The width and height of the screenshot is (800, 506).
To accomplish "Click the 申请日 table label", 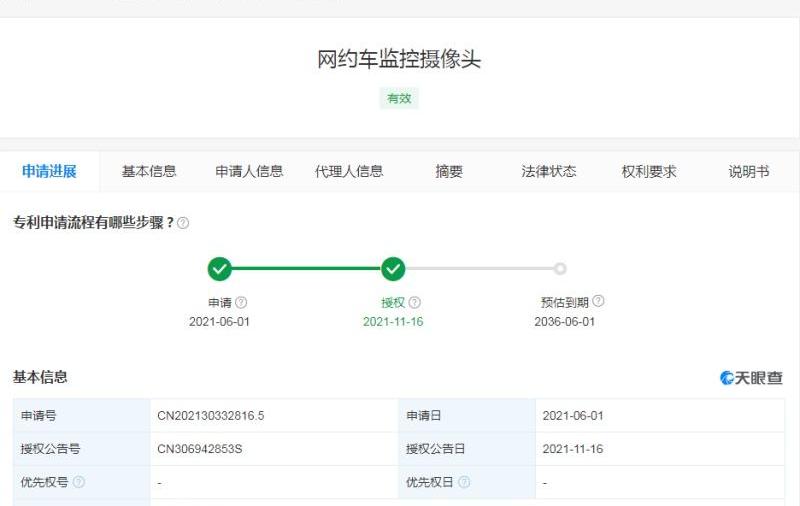I will pos(423,416).
